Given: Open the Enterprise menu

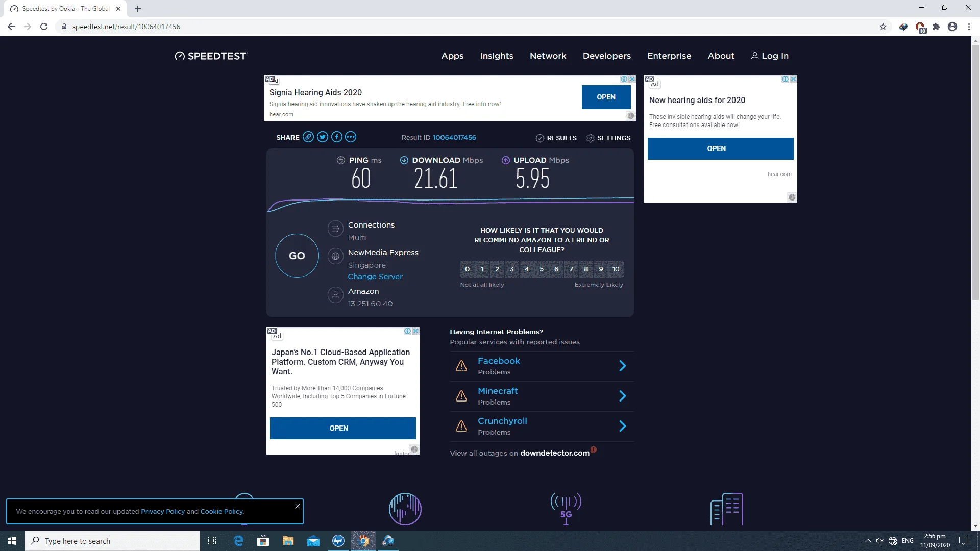Looking at the screenshot, I should [x=669, y=56].
